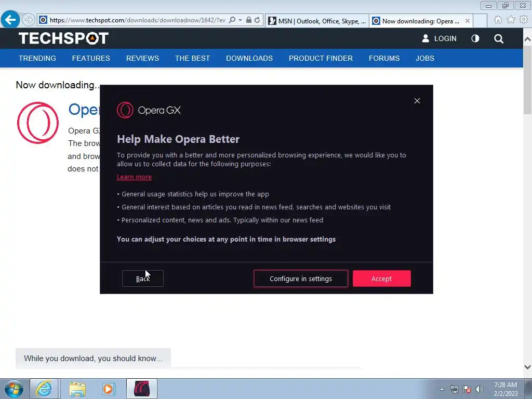The width and height of the screenshot is (532, 399).
Task: Click the lock security icon in address bar
Action: (x=249, y=20)
